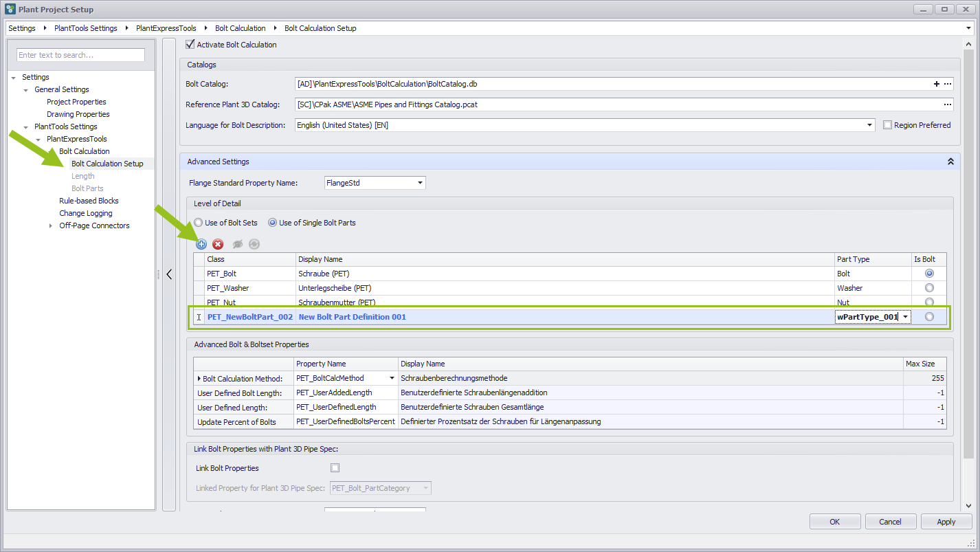Click the main panel vertical scrollbar
Viewport: 980px width, 552px height.
[969, 254]
